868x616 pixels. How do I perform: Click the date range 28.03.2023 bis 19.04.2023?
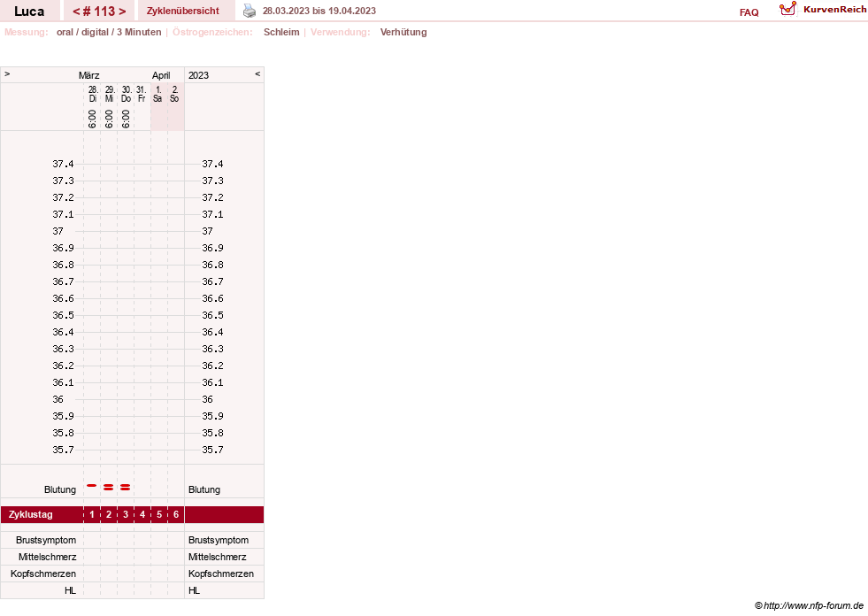(x=319, y=11)
